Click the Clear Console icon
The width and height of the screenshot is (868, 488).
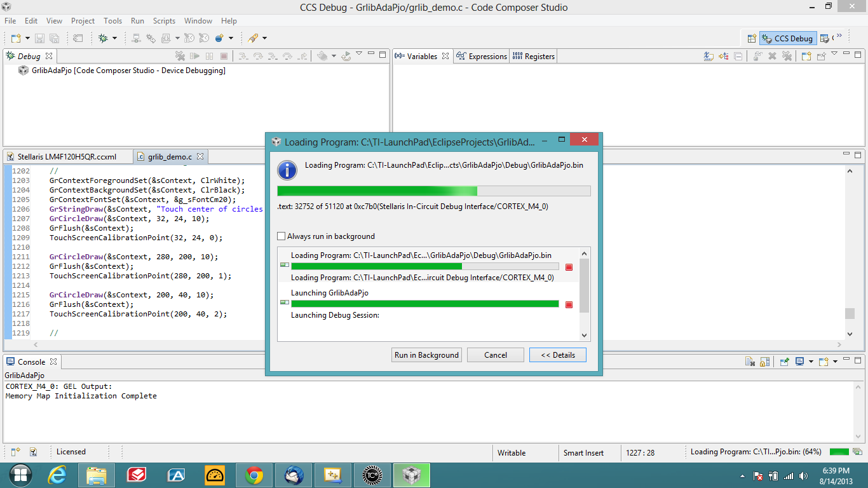click(x=750, y=362)
